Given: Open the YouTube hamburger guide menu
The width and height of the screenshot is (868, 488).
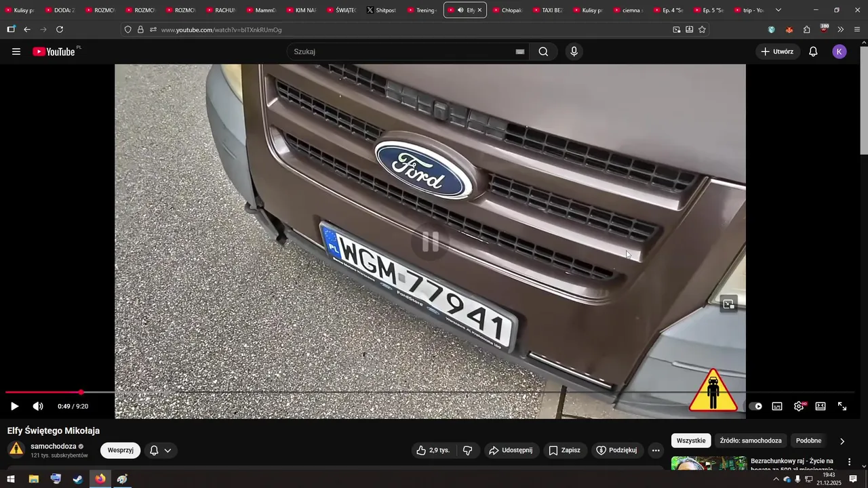Looking at the screenshot, I should (x=16, y=52).
